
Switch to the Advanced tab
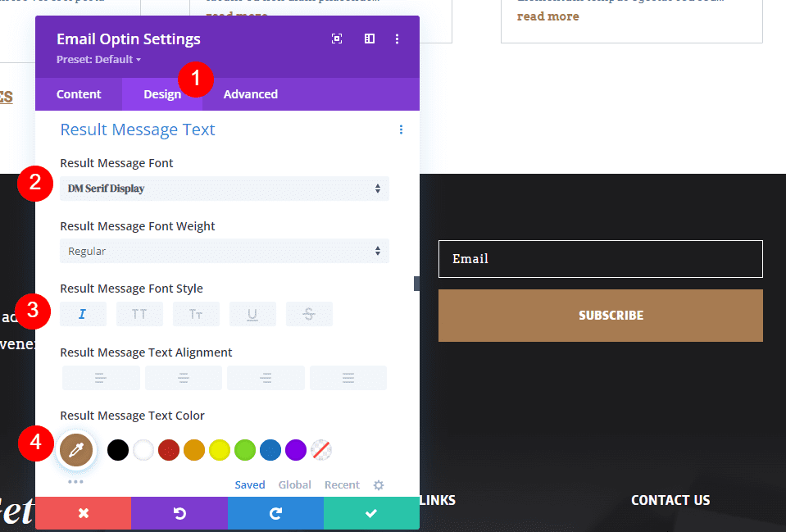click(250, 93)
